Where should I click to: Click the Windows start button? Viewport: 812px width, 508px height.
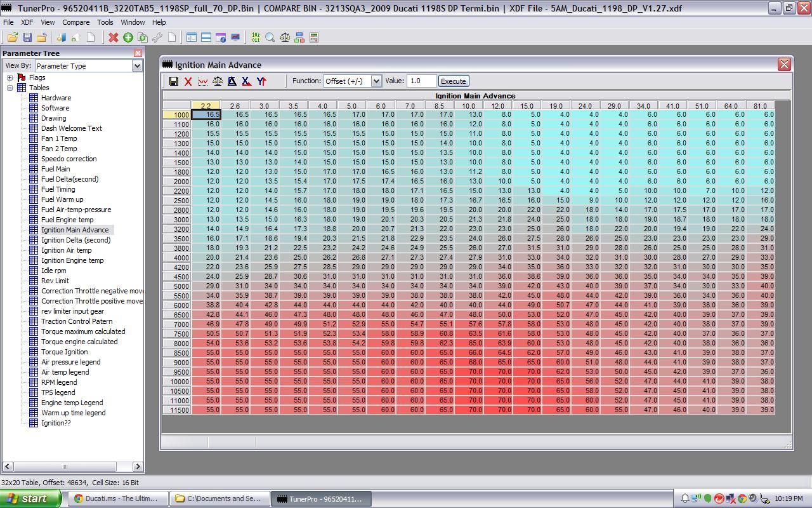[x=30, y=498]
